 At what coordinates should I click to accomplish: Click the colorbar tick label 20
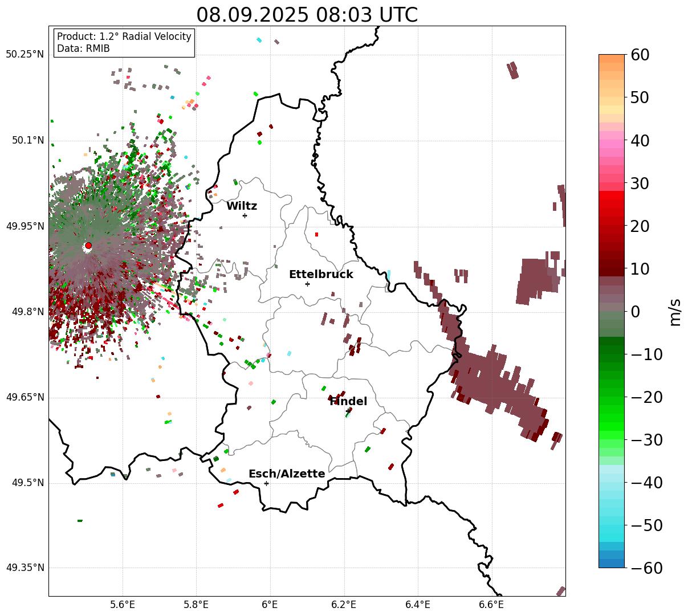pyautogui.click(x=641, y=226)
